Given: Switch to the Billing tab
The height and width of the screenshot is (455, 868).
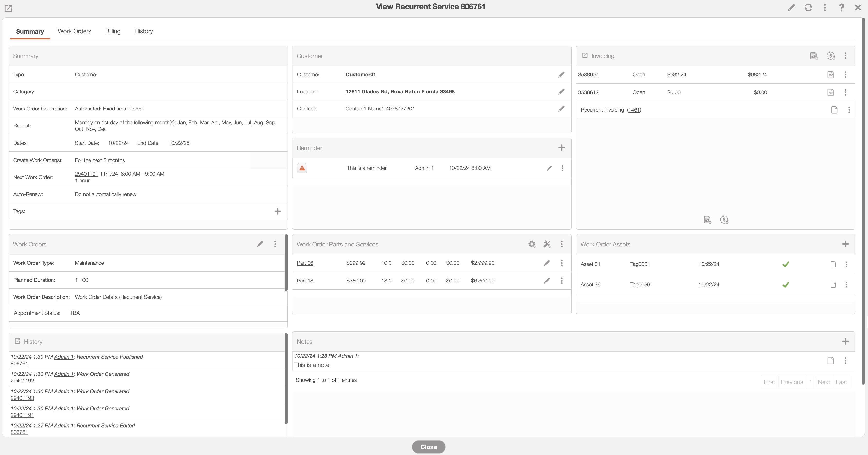Looking at the screenshot, I should click(x=113, y=31).
